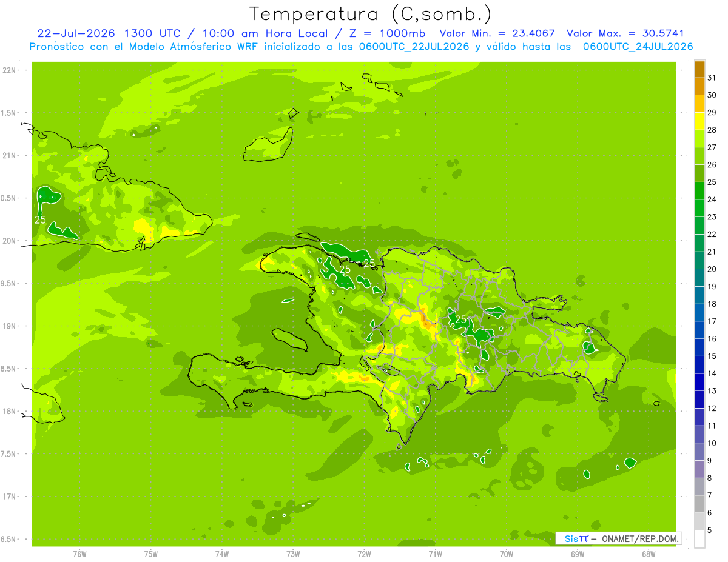Click the 18N latitude axis label
The image size is (728, 562).
(x=10, y=411)
